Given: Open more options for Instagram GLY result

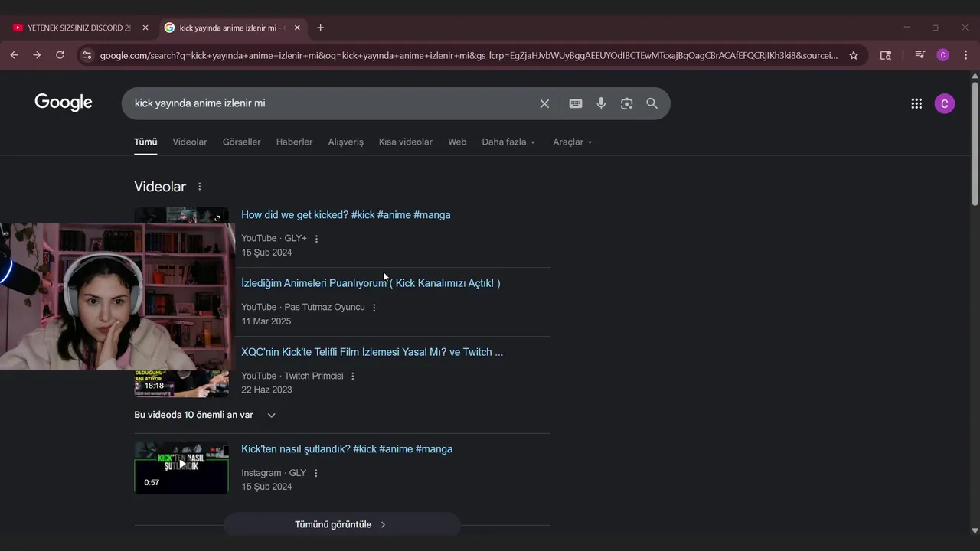Looking at the screenshot, I should 316,473.
